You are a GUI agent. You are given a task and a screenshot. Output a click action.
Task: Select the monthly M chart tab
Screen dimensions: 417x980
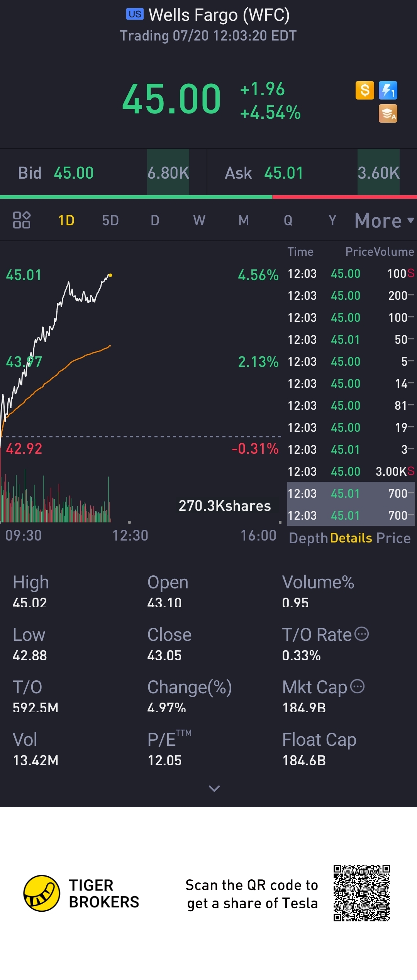pos(244,221)
